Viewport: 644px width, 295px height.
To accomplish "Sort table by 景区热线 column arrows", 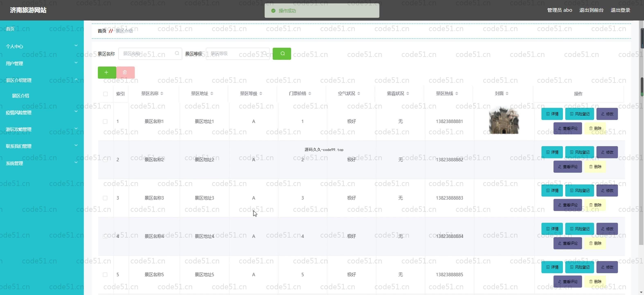I will (x=457, y=93).
